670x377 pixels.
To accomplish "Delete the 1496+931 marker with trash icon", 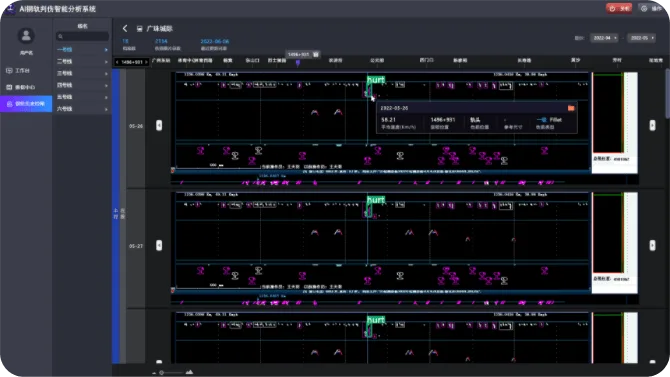I will 316,54.
